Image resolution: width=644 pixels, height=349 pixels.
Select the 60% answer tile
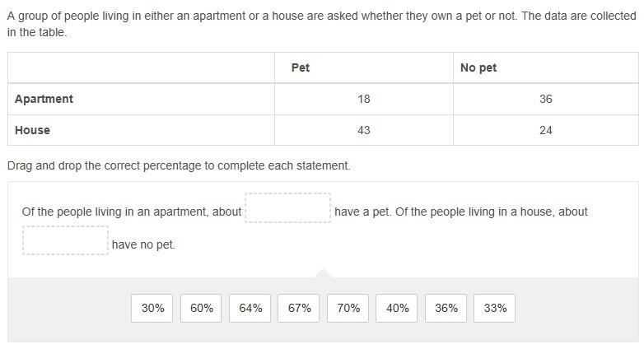point(201,308)
